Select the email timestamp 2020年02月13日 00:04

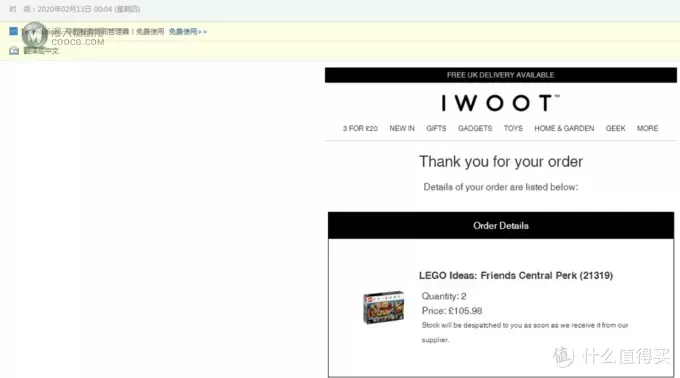click(x=75, y=9)
